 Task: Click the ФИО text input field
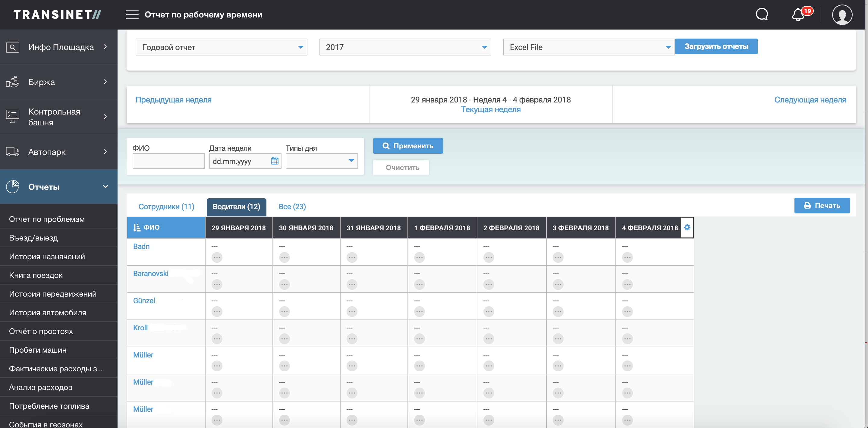(x=168, y=161)
